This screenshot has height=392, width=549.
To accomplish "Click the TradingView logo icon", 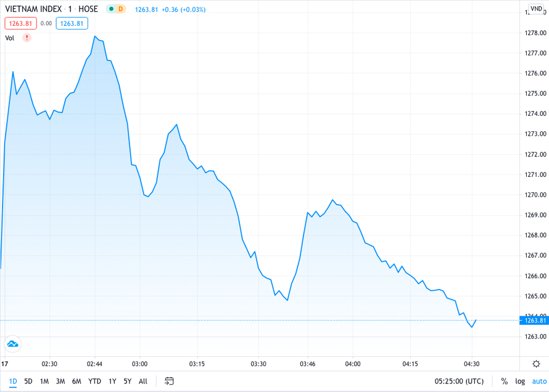I will (x=12, y=344).
